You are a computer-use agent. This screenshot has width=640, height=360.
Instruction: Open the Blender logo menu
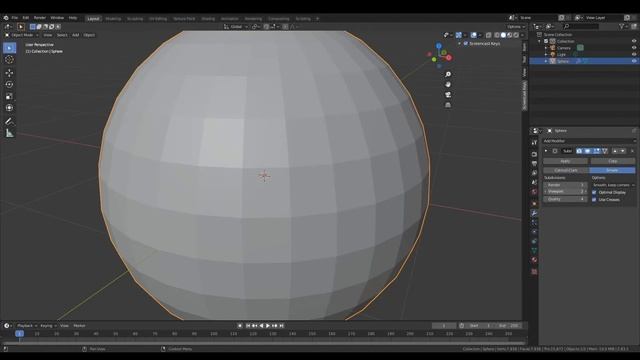pyautogui.click(x=6, y=18)
